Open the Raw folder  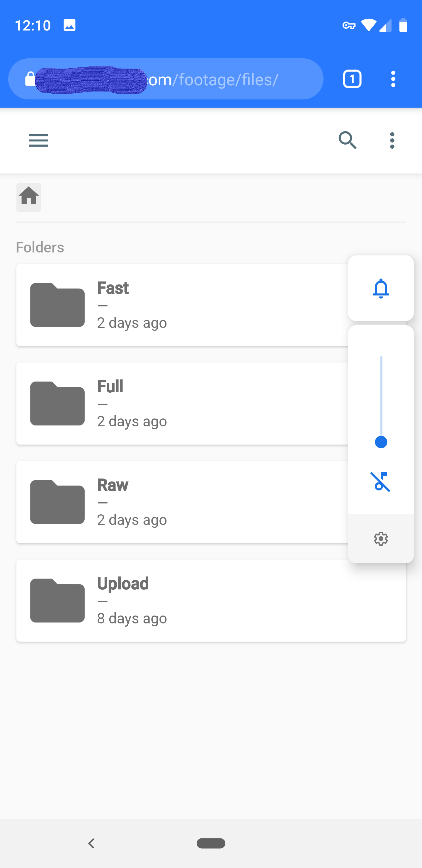[x=182, y=502]
